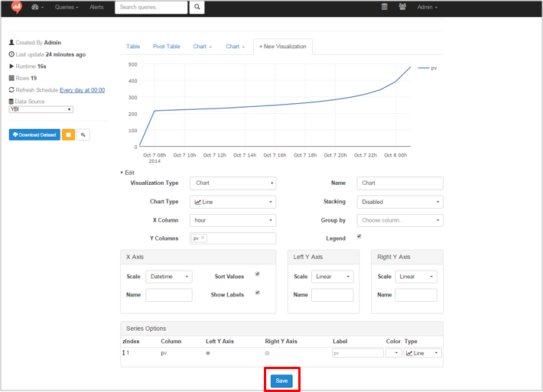543x392 pixels.
Task: Open the X Column hour dropdown
Action: [232, 220]
